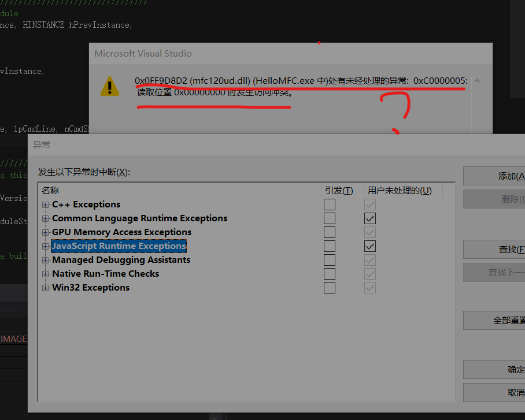Click the warning icon in the error message

pyautogui.click(x=109, y=86)
